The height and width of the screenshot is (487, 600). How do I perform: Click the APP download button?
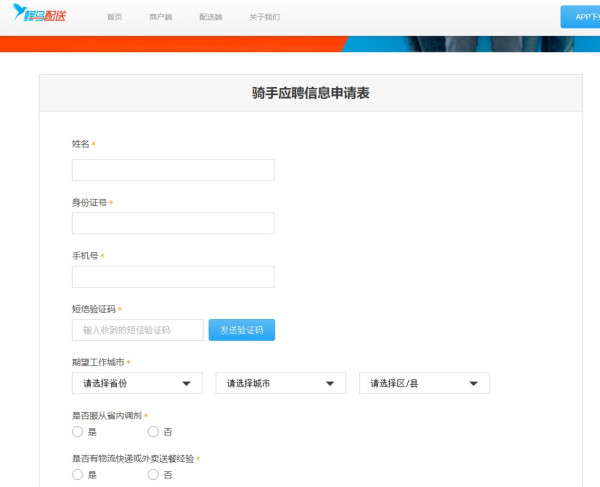coord(580,17)
